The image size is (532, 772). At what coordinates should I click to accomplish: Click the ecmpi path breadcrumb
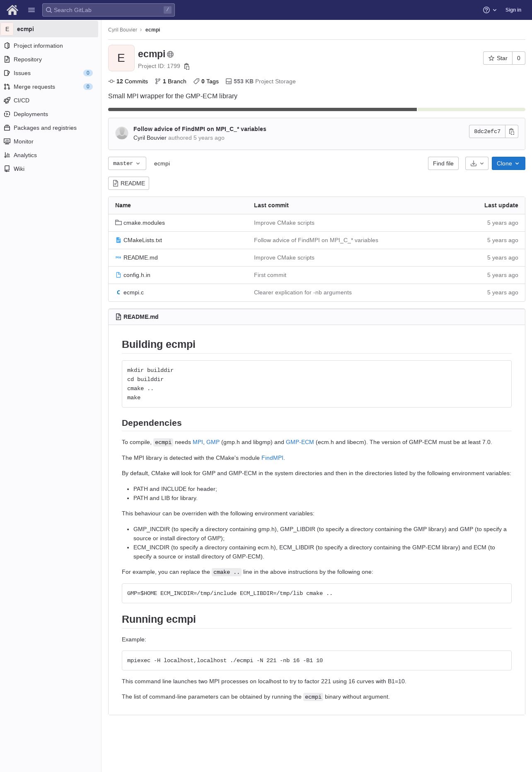pos(162,163)
